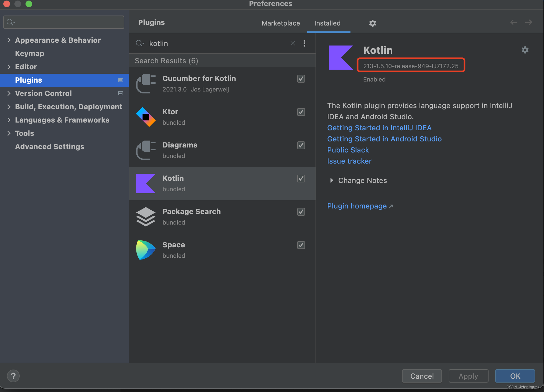Uncheck the Diagrams plugin checkbox
The height and width of the screenshot is (392, 544).
(x=301, y=145)
